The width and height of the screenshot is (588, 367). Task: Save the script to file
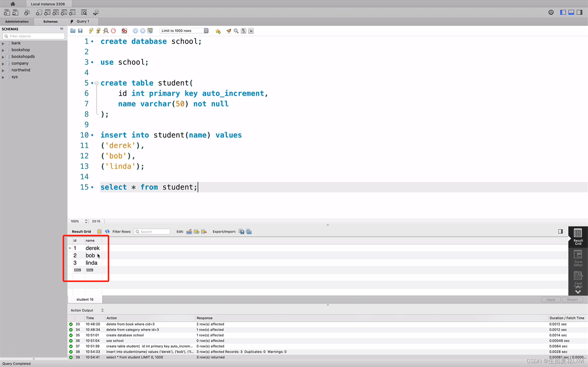click(80, 31)
